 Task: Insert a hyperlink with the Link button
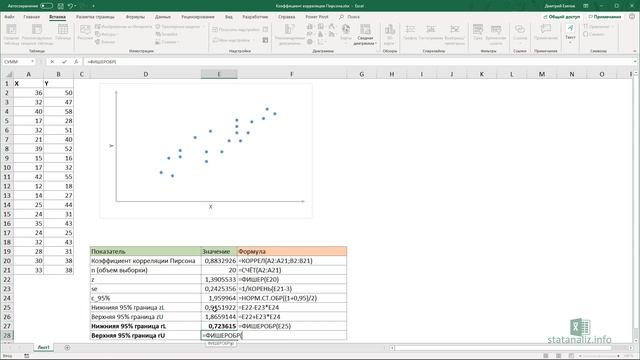coord(520,33)
